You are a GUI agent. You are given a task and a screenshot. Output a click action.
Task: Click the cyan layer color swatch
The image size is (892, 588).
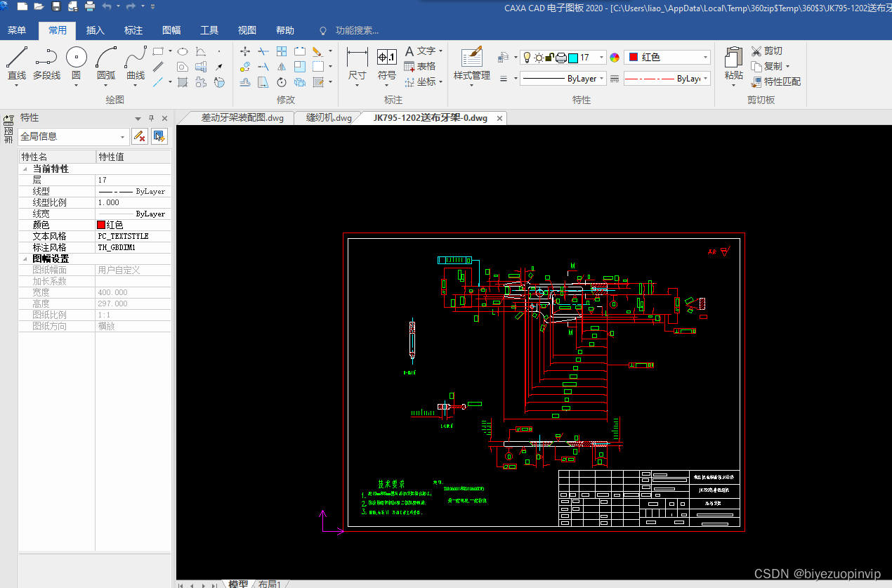tap(572, 58)
